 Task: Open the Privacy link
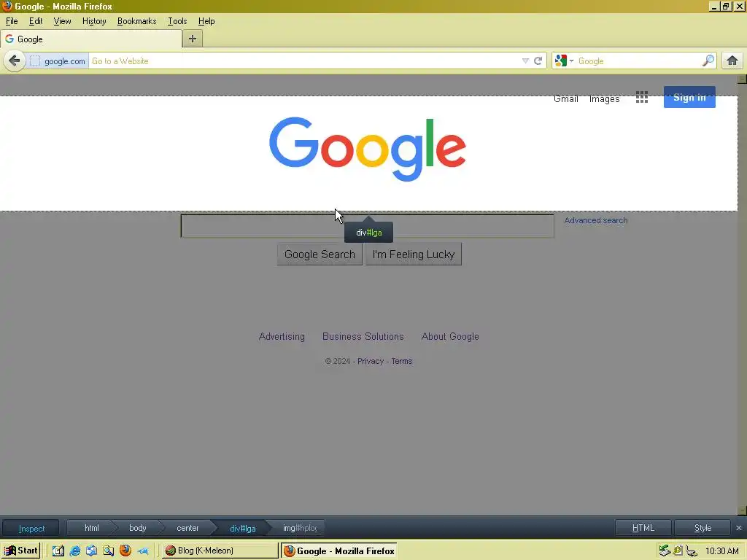[x=370, y=361]
